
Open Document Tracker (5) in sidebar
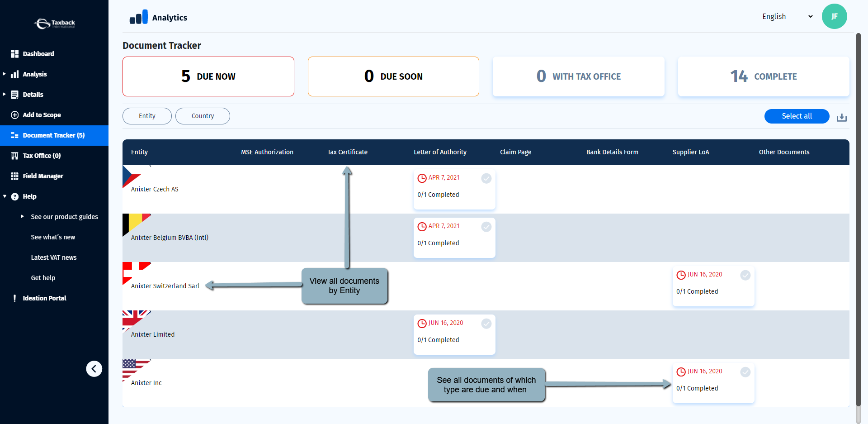pyautogui.click(x=54, y=135)
